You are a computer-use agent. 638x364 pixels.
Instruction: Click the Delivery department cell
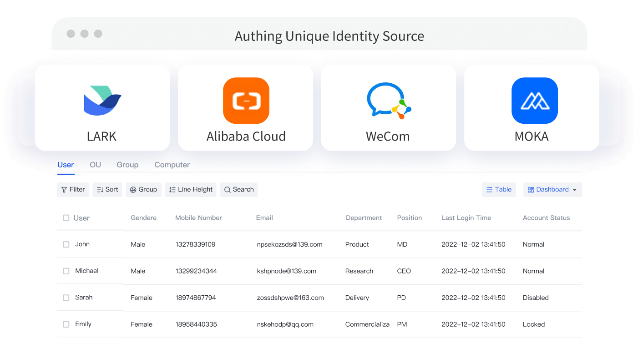(357, 298)
